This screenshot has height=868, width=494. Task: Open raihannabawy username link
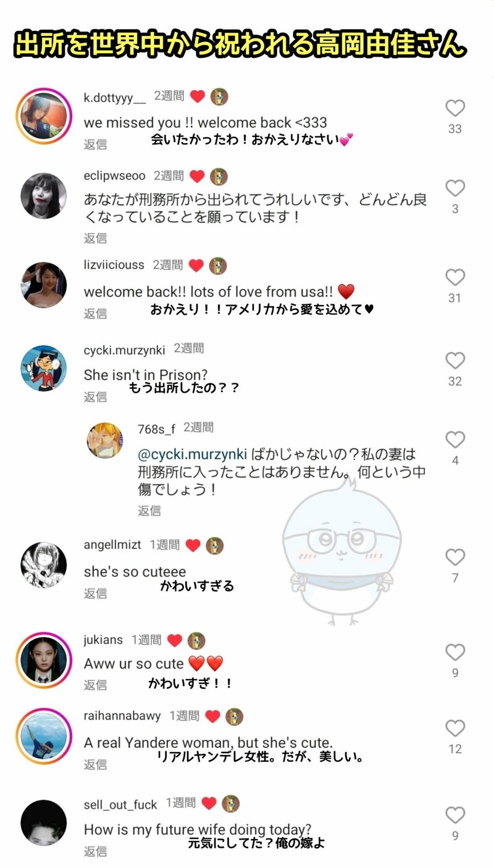(122, 716)
